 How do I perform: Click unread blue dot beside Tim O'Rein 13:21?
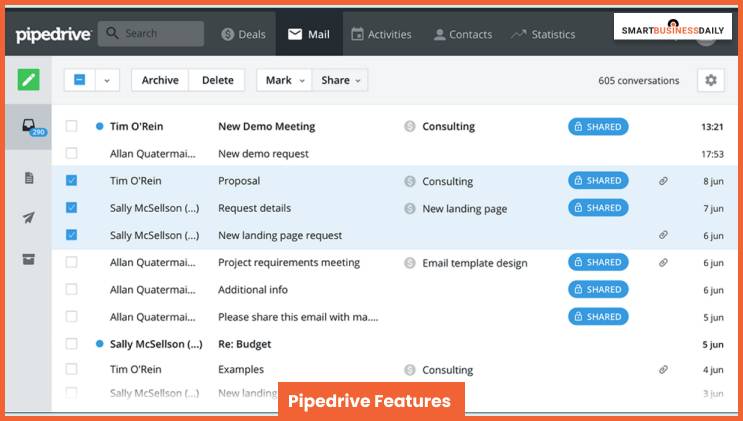click(x=100, y=126)
